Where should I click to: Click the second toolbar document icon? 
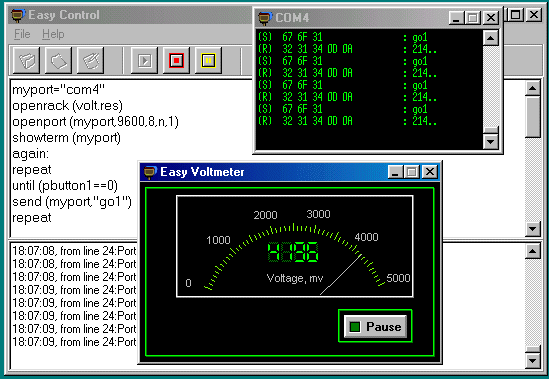58,61
